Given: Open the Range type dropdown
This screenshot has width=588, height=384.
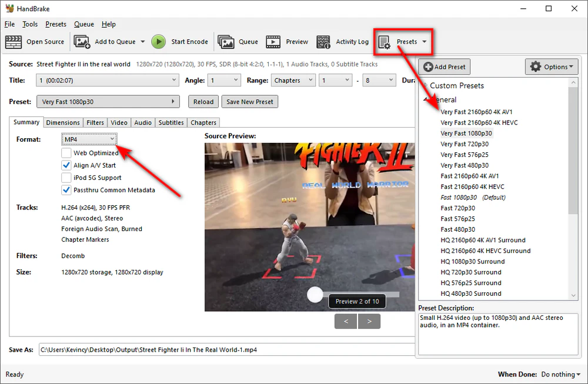Looking at the screenshot, I should (293, 80).
